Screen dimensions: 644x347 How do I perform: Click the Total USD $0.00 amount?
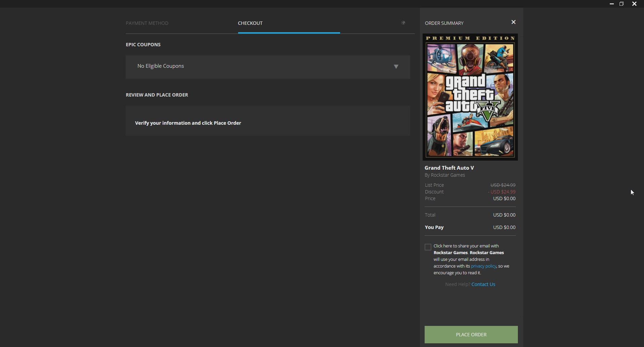(x=504, y=215)
